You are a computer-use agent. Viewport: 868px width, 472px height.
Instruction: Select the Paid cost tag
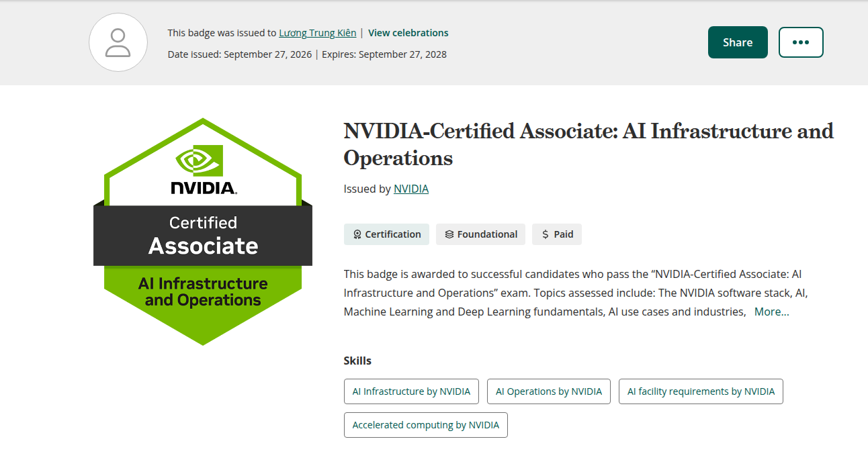coord(557,234)
